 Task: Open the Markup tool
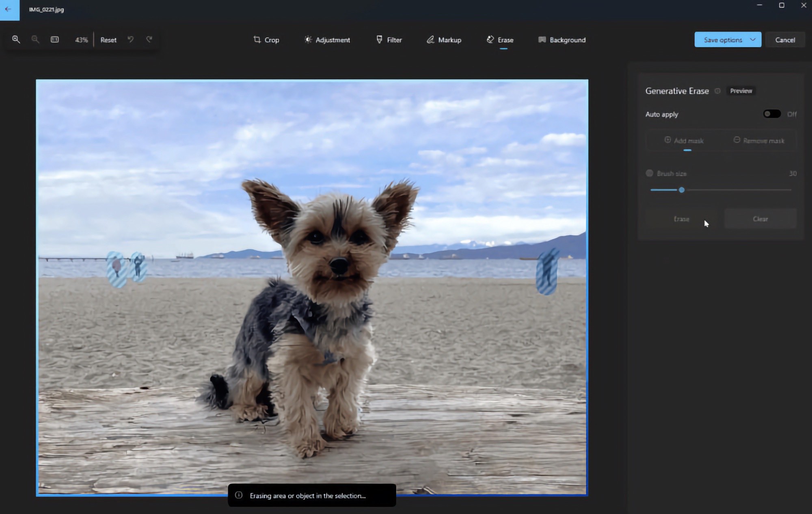tap(443, 40)
